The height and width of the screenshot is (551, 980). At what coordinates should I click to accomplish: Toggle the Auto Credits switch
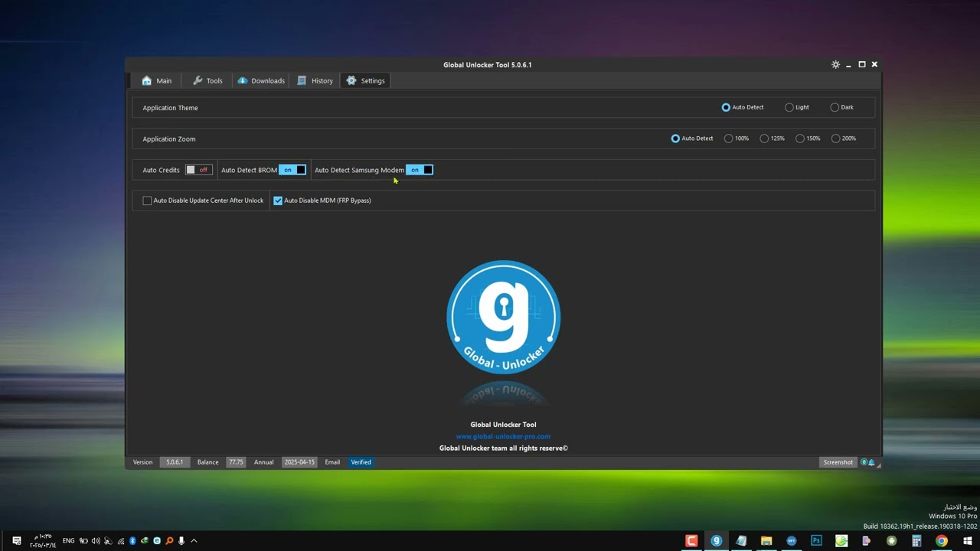(198, 170)
